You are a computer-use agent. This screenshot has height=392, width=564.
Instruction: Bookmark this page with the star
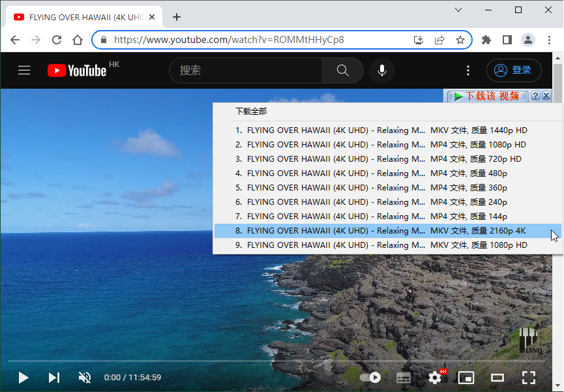(x=460, y=40)
